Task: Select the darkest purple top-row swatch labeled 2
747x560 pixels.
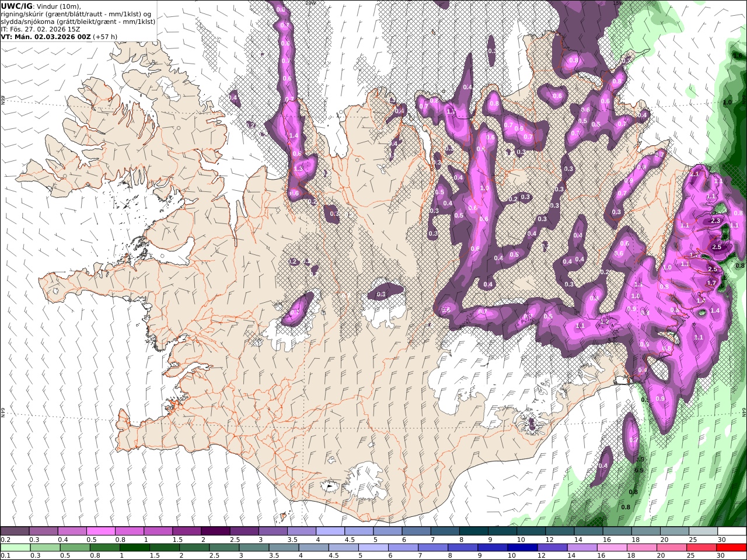Action: (x=215, y=531)
